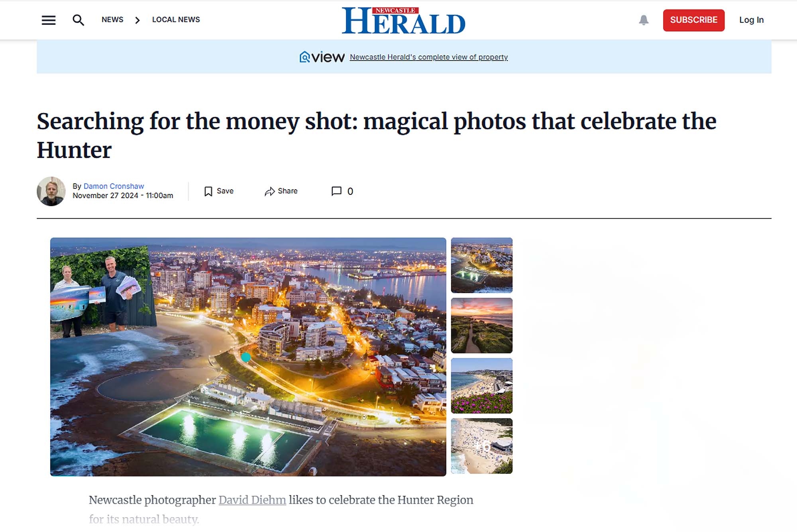The image size is (797, 532).
Task: Open Newcastle Herald's complete view of property link
Action: coord(429,57)
